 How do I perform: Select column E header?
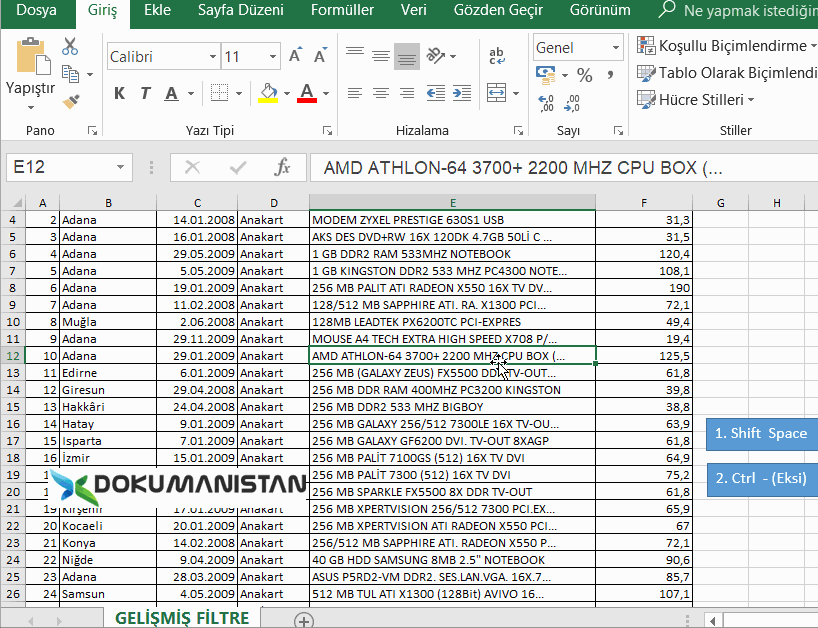pyautogui.click(x=452, y=202)
